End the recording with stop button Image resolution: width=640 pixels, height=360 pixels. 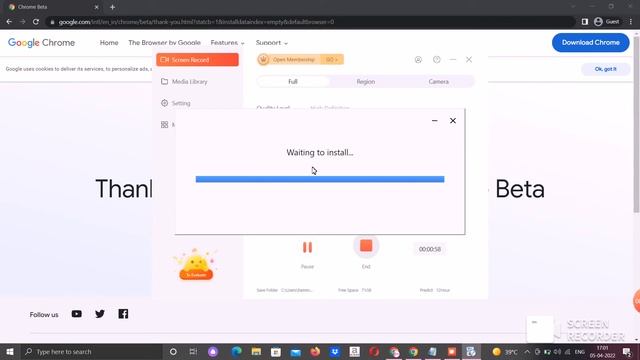tap(366, 246)
